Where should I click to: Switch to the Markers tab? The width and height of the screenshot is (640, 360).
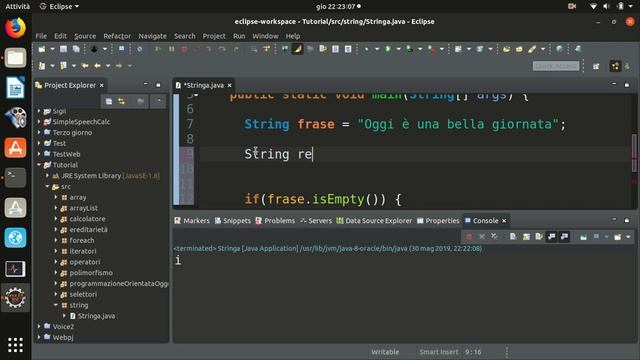pos(192,221)
